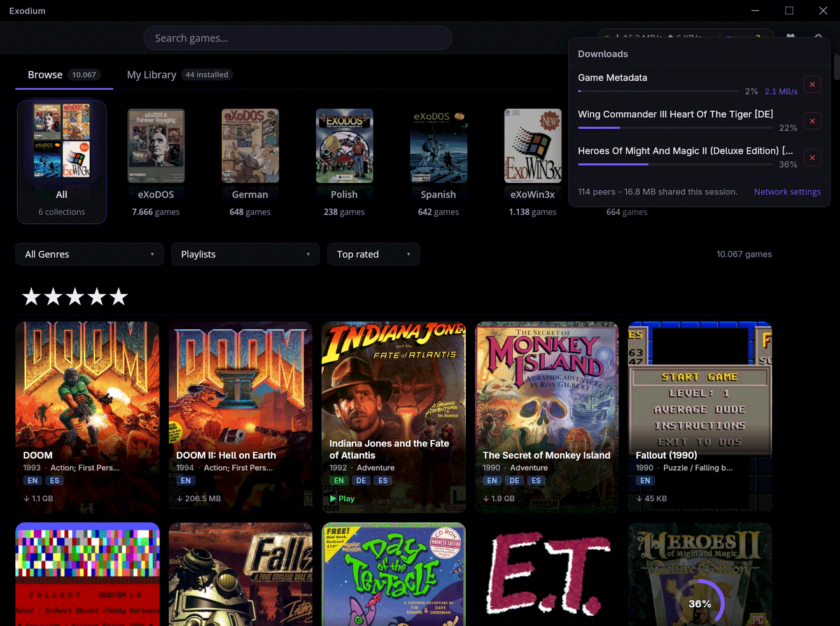Open the Top rated sort dropdown
The width and height of the screenshot is (840, 626).
(x=374, y=254)
